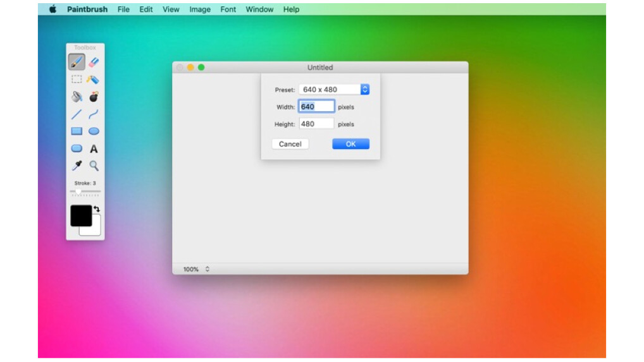This screenshot has height=362, width=644.
Task: Minimize the Untitled window
Action: 190,67
